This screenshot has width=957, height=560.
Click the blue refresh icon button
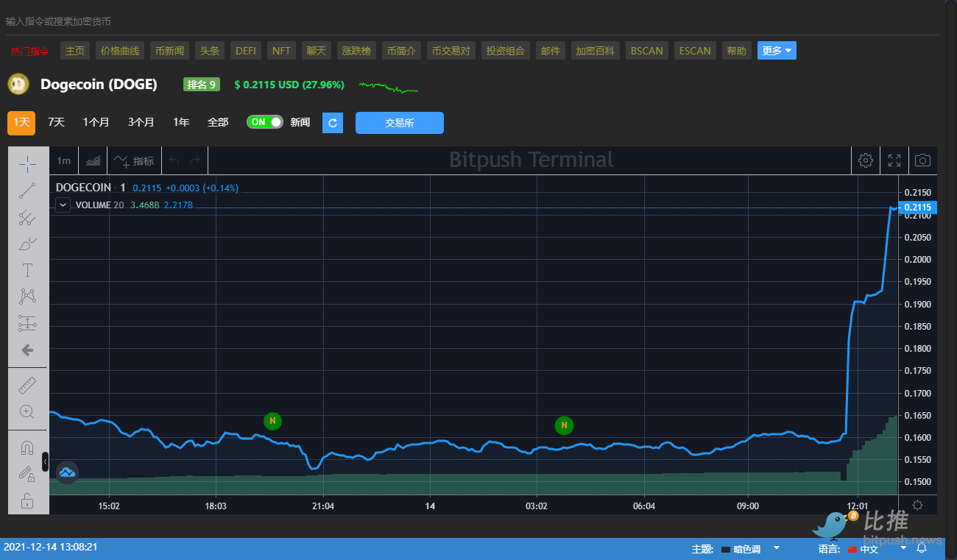click(x=333, y=123)
